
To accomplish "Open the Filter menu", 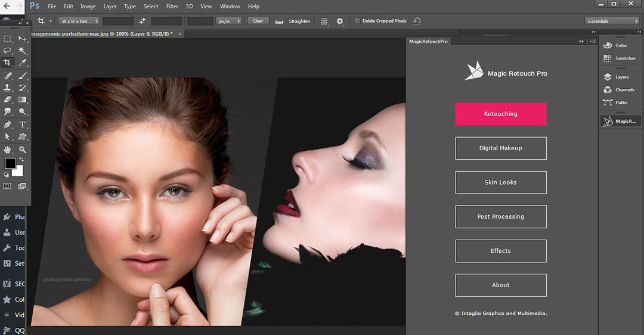I will click(172, 6).
